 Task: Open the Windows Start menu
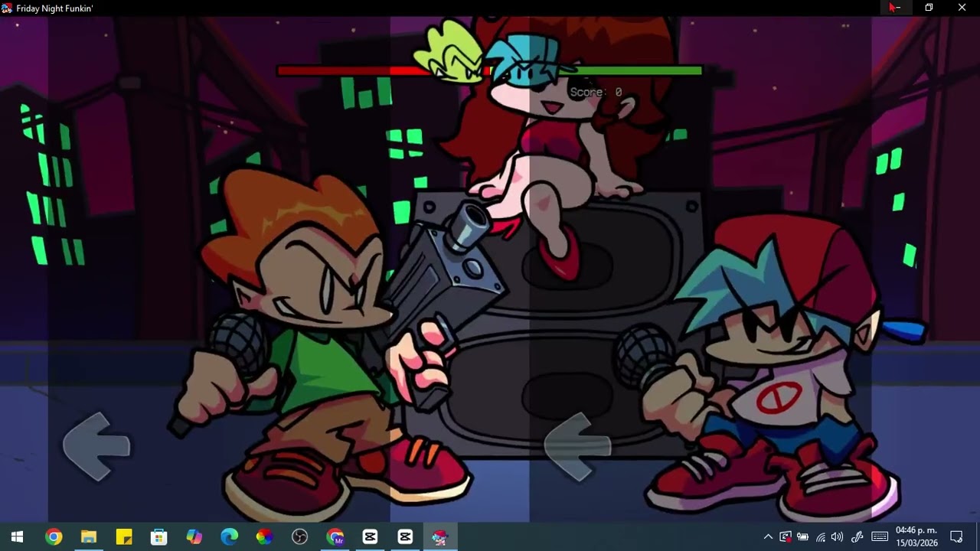click(x=17, y=537)
